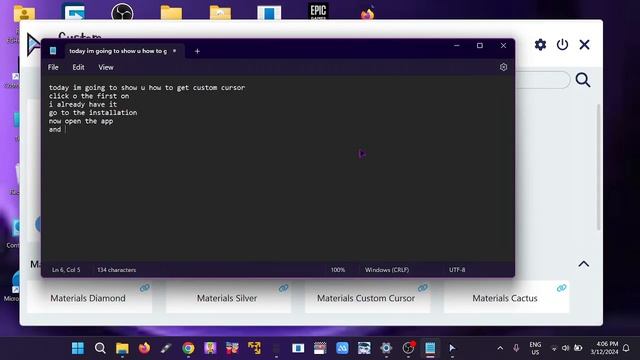Click the Ln 6, Col 5 status entry

(66, 270)
